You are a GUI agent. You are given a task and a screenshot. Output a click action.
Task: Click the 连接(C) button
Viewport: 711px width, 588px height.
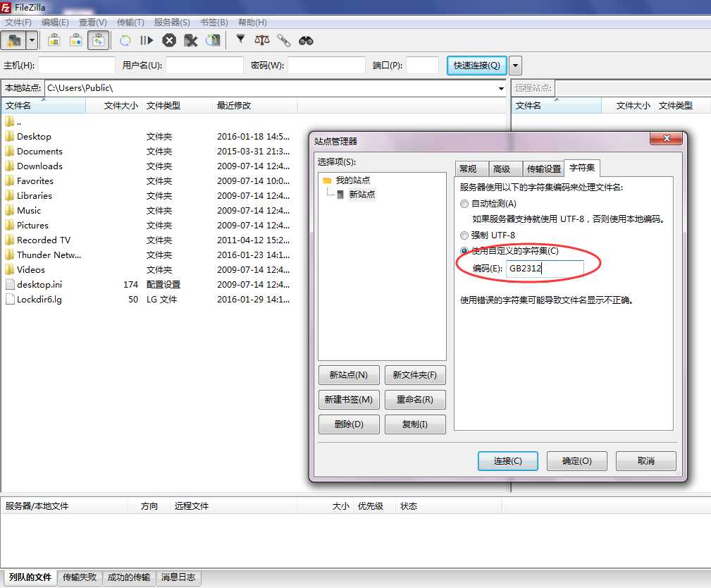coord(508,461)
